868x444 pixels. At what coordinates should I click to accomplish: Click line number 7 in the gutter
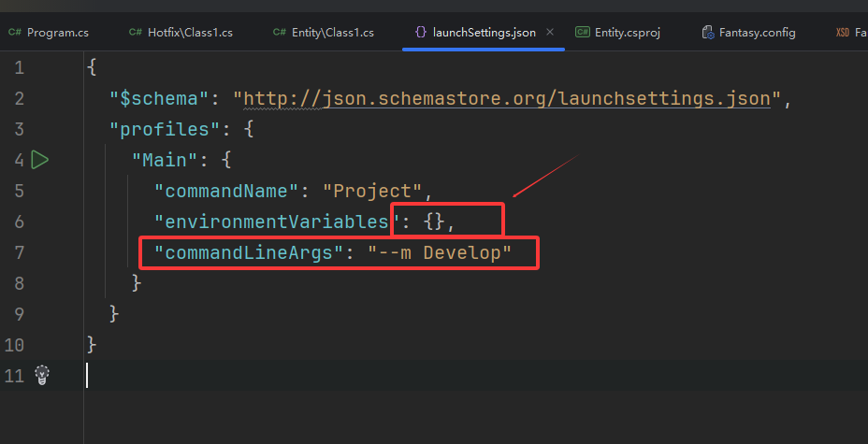[20, 252]
